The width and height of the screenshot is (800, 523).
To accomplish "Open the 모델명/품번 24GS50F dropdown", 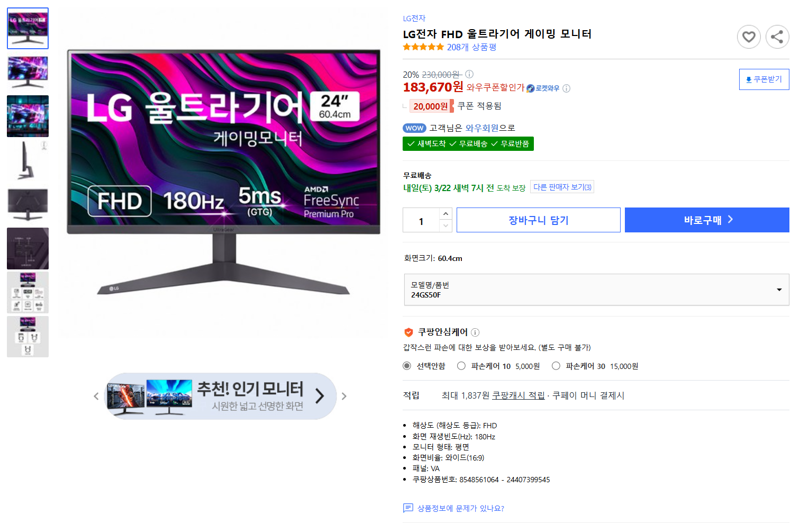I will (596, 290).
